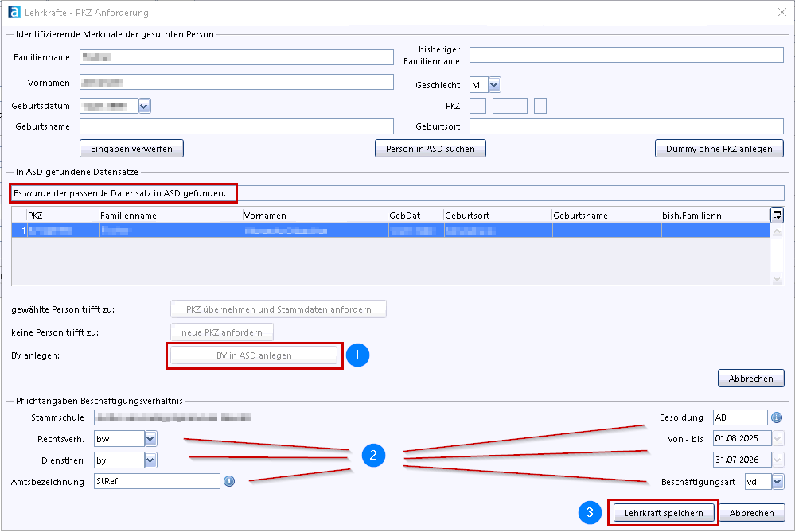Click the bisheriger Familienname input field
This screenshot has height=532, width=795.
[x=626, y=55]
